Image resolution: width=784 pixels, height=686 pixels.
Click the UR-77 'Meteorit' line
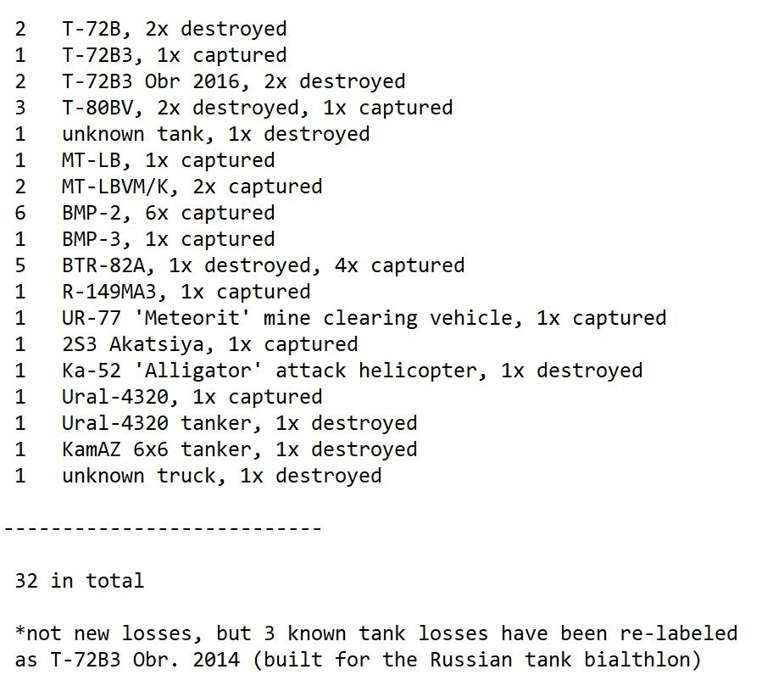click(364, 318)
